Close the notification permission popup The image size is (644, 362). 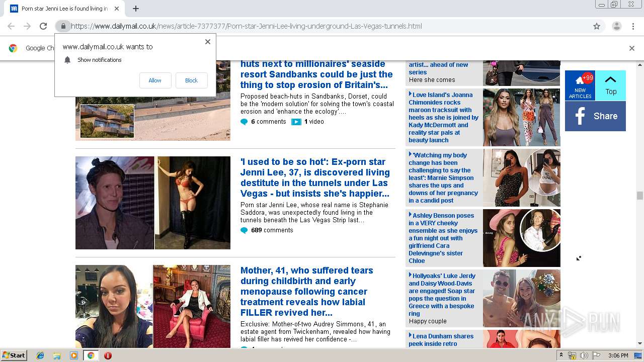(207, 42)
